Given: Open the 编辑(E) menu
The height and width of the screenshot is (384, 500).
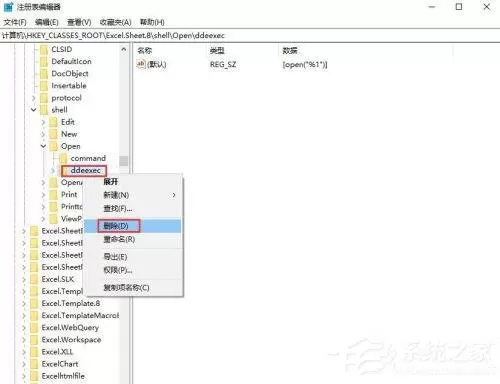Looking at the screenshot, I should coord(47,22).
